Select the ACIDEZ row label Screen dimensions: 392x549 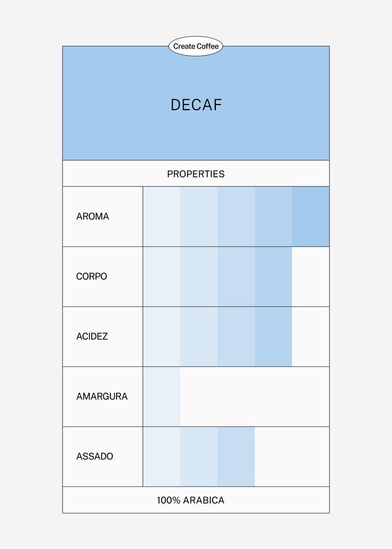(x=92, y=337)
